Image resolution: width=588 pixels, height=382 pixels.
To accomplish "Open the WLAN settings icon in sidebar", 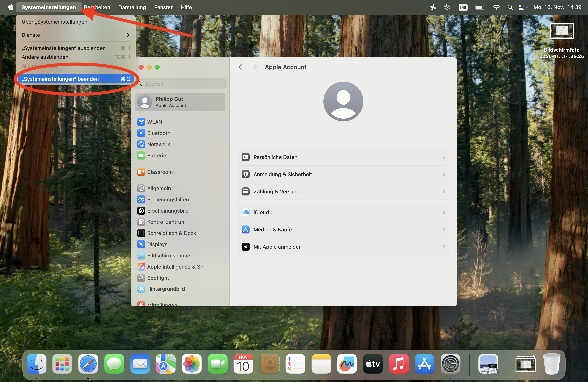I will click(141, 122).
